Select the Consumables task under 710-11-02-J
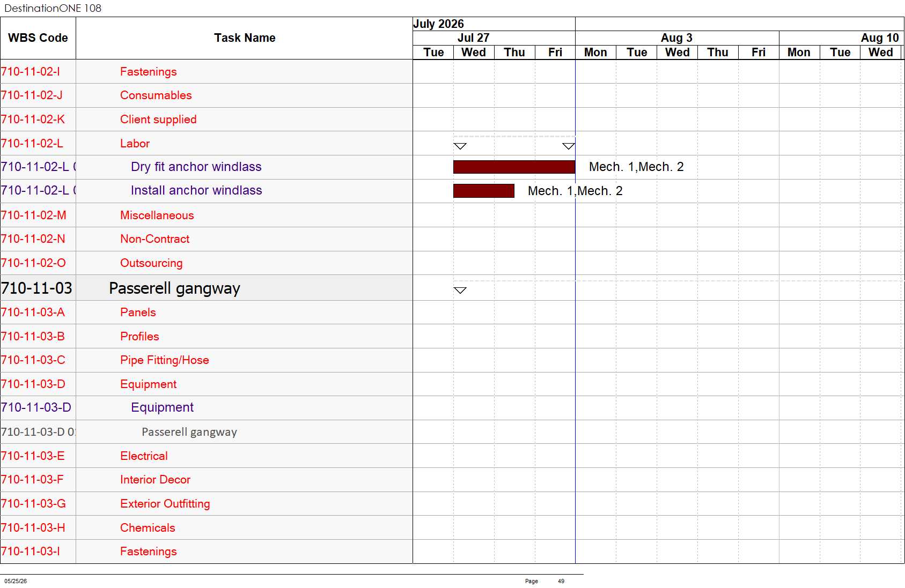This screenshot has width=905, height=588. tap(156, 95)
